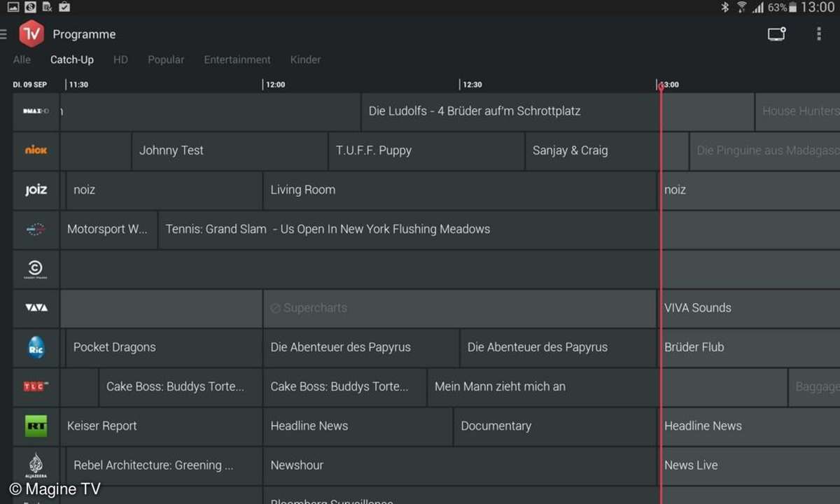Open the joiz channel logo

click(x=36, y=190)
